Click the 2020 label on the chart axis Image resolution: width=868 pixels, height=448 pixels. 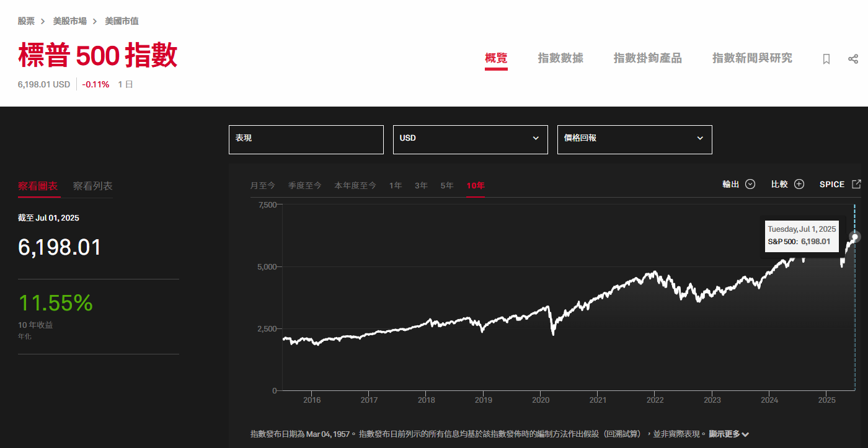coord(541,400)
